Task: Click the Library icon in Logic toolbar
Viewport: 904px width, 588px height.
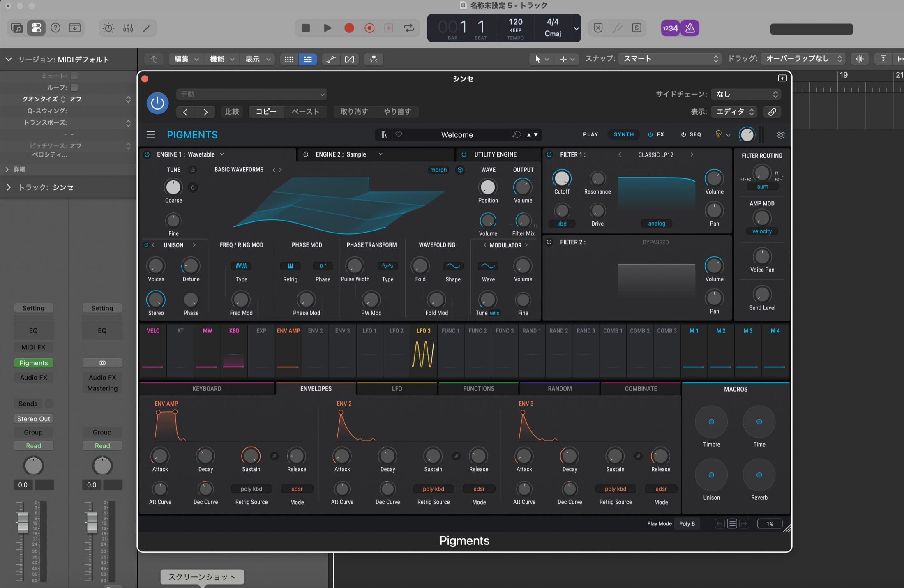Action: (17, 28)
